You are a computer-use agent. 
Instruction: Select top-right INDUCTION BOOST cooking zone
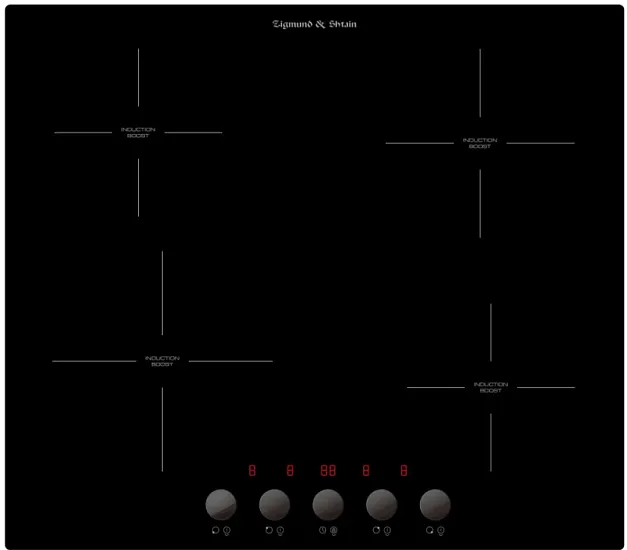pyautogui.click(x=480, y=143)
